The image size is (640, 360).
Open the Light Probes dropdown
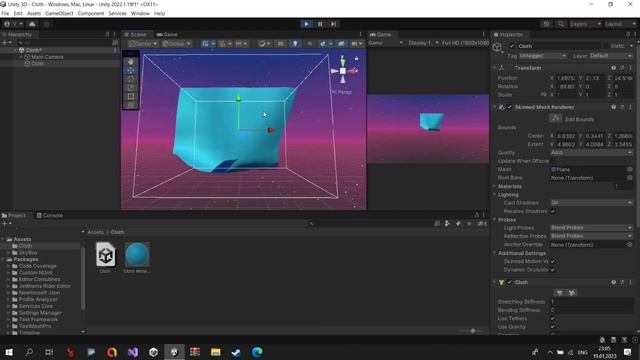pyautogui.click(x=591, y=227)
